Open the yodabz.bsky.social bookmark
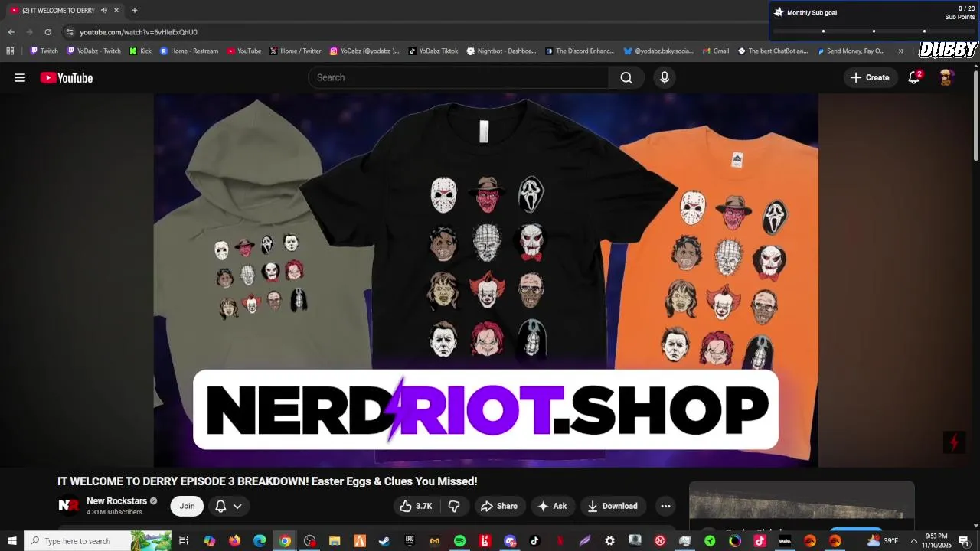 (x=658, y=51)
